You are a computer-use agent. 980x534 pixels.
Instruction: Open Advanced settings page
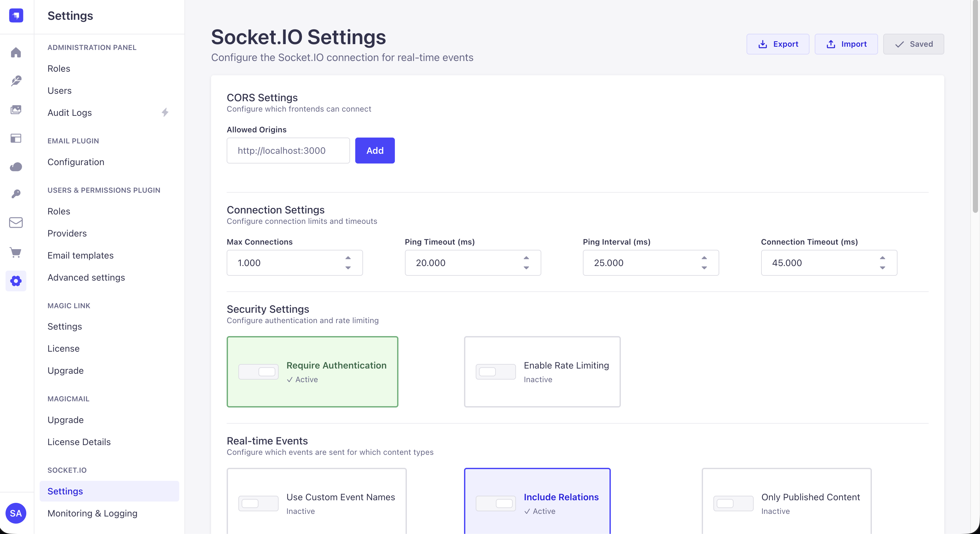click(x=109, y=277)
